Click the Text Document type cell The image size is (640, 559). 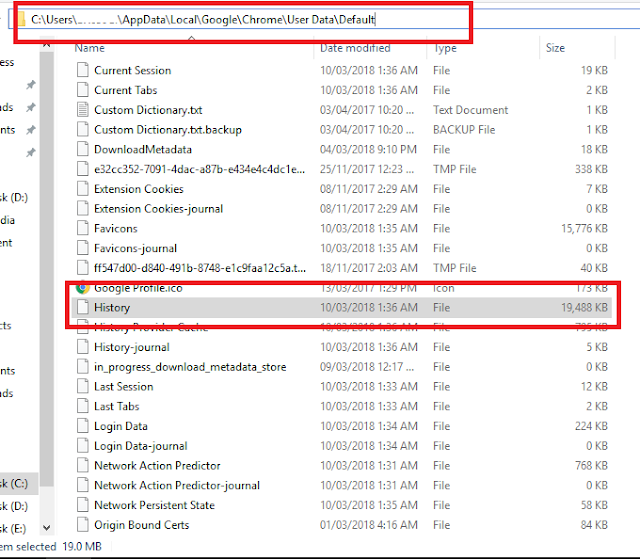click(x=470, y=110)
